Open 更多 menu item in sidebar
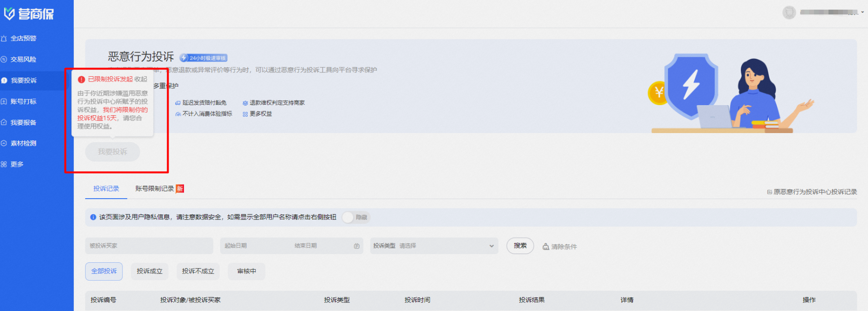 17,164
